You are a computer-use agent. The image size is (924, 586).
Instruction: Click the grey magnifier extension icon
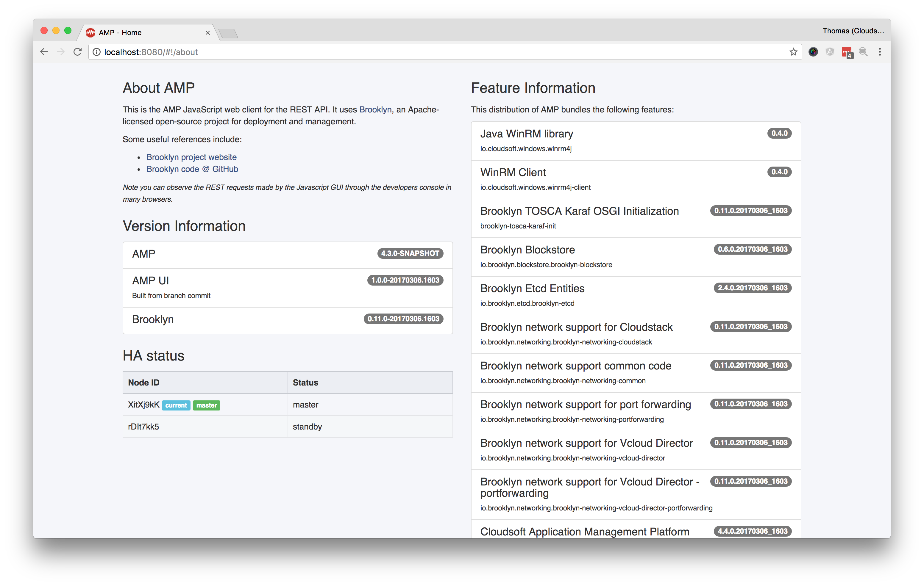[863, 52]
